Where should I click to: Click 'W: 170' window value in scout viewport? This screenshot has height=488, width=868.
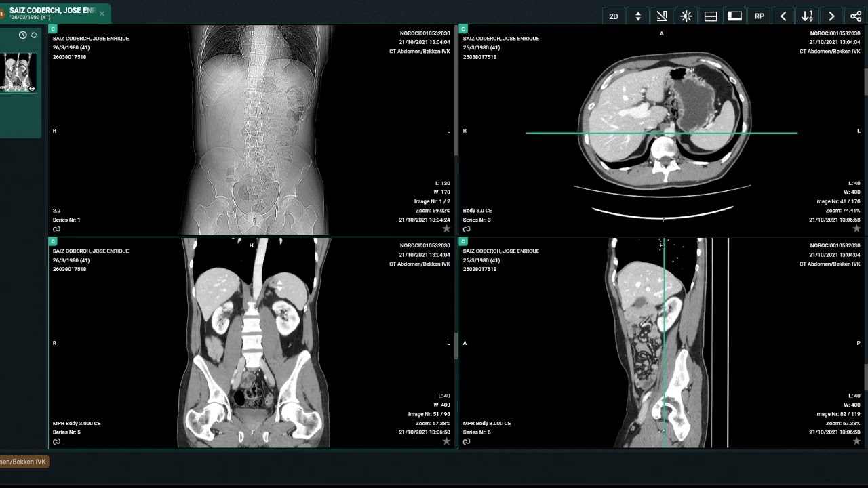[x=441, y=192]
